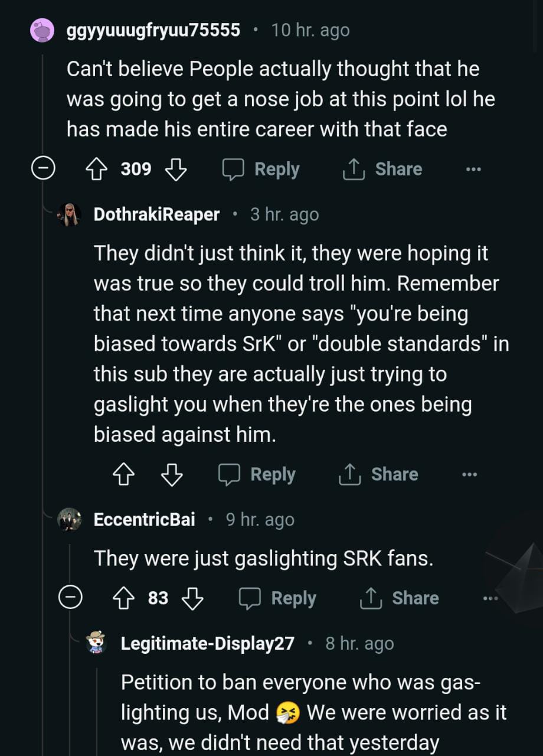Open more options for the 309-vote comment
This screenshot has height=756, width=543.
tap(473, 170)
